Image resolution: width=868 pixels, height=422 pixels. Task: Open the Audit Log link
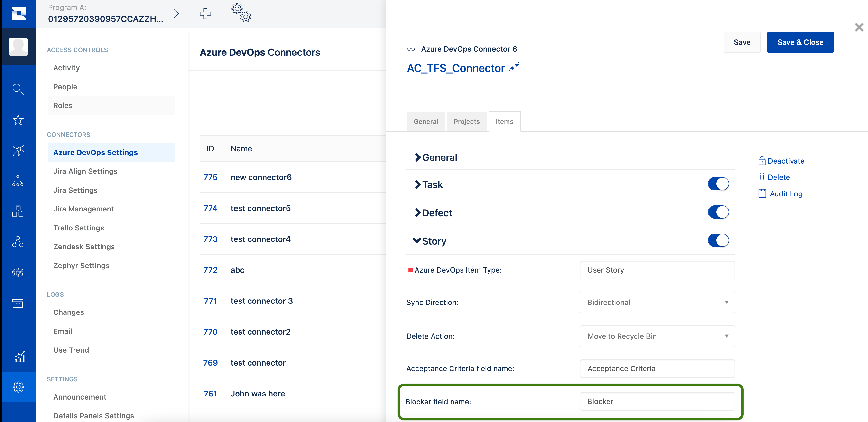[x=780, y=194]
